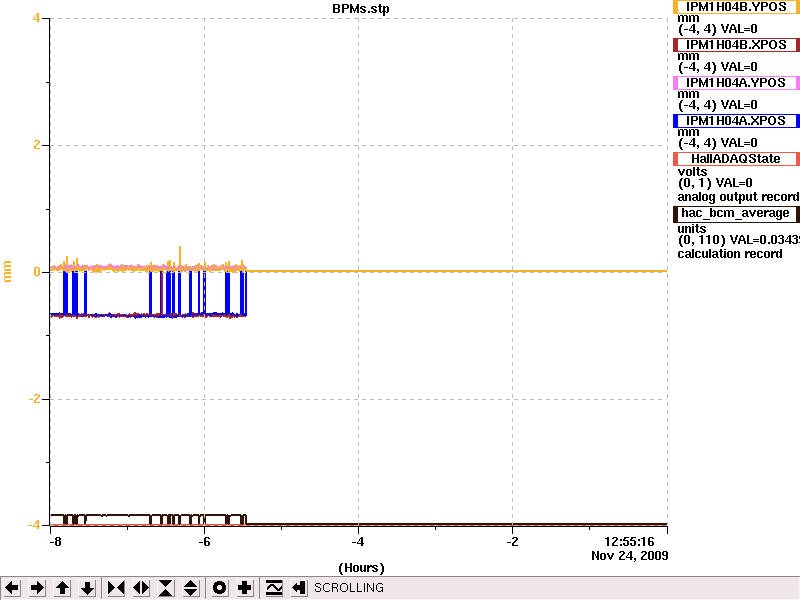The image size is (800, 600).
Task: Click the 'units' label under hac_bcm_average
Action: (692, 229)
